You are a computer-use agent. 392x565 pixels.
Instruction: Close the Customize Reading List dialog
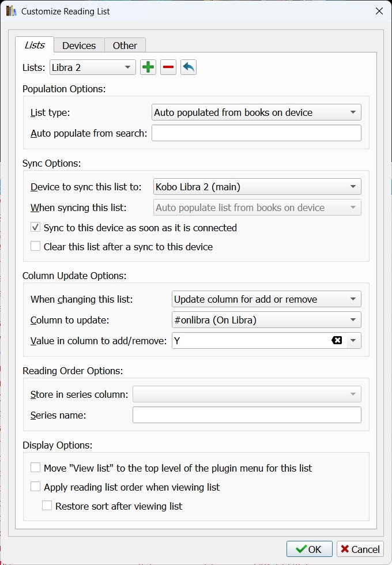[379, 11]
